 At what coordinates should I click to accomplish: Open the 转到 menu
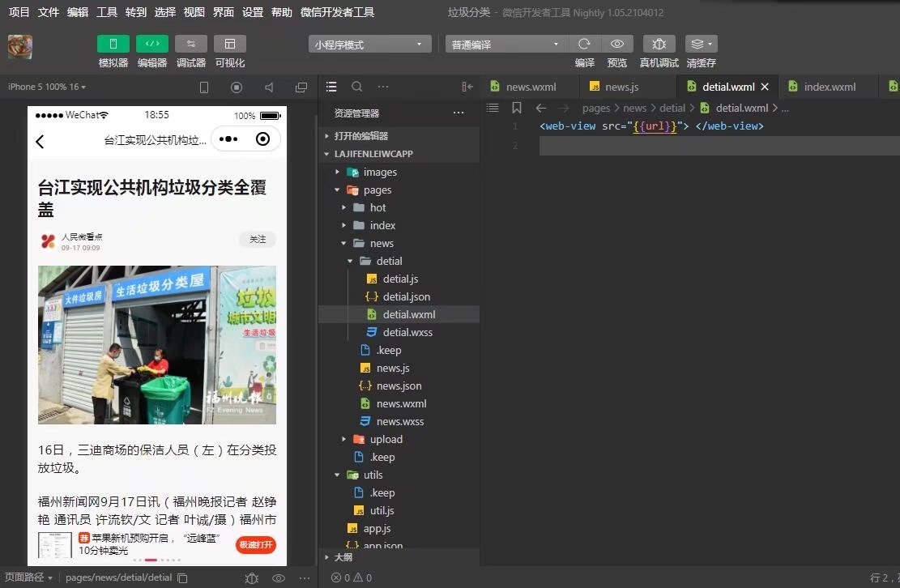coord(136,12)
